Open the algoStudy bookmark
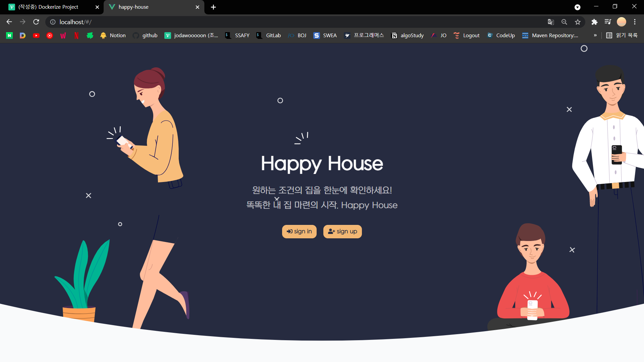 407,35
